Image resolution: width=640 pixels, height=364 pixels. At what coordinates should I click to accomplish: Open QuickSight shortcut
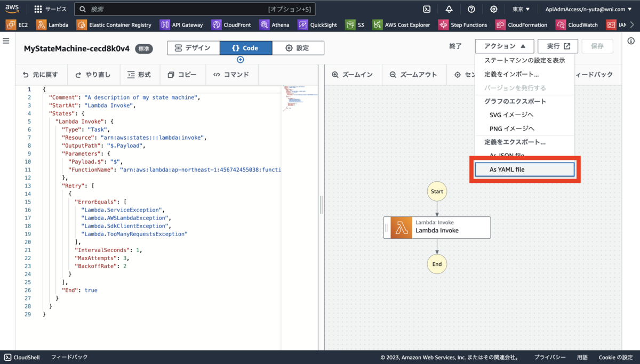317,25
